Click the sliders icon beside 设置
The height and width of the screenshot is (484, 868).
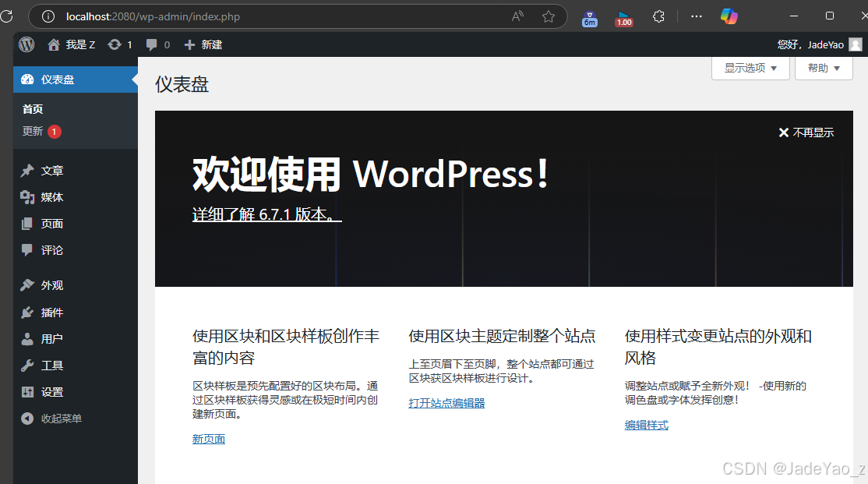click(x=27, y=392)
